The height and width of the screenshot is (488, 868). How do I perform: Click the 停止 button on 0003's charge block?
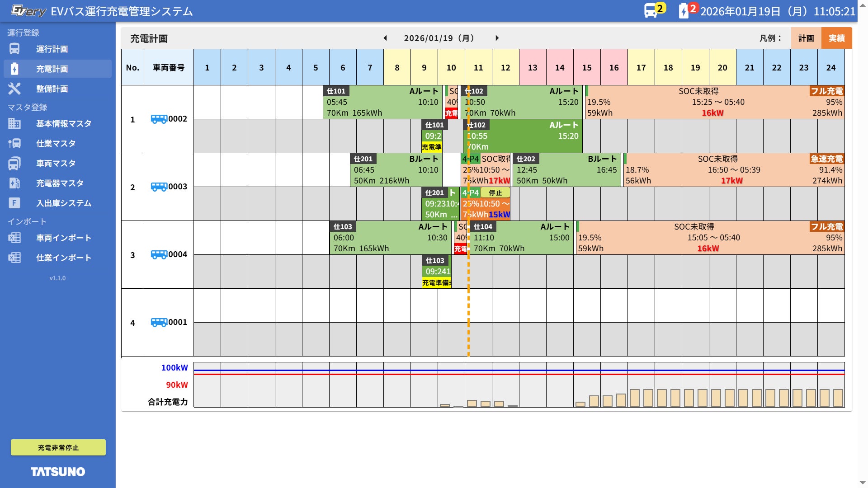click(495, 193)
